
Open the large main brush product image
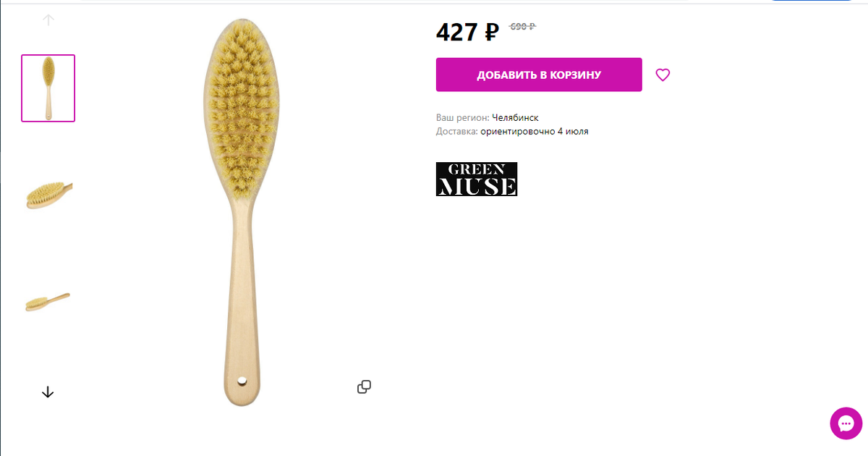242,211
